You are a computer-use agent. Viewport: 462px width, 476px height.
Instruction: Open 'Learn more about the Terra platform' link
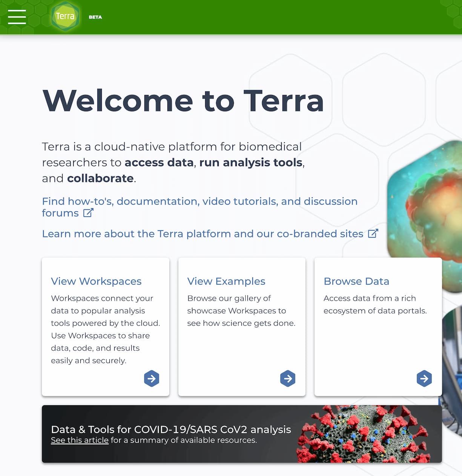click(202, 234)
